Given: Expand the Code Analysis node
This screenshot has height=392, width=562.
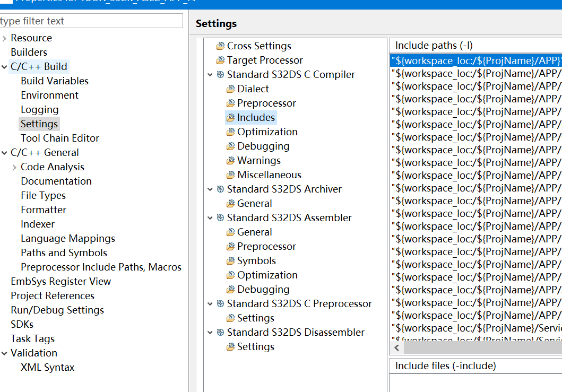Looking at the screenshot, I should 14,167.
